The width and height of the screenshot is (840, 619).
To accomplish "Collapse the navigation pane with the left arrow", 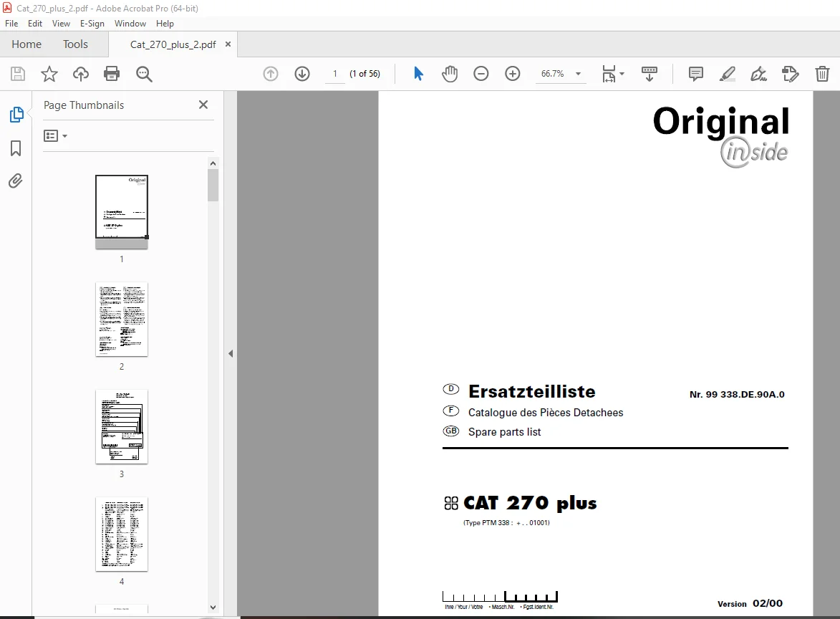I will (231, 354).
